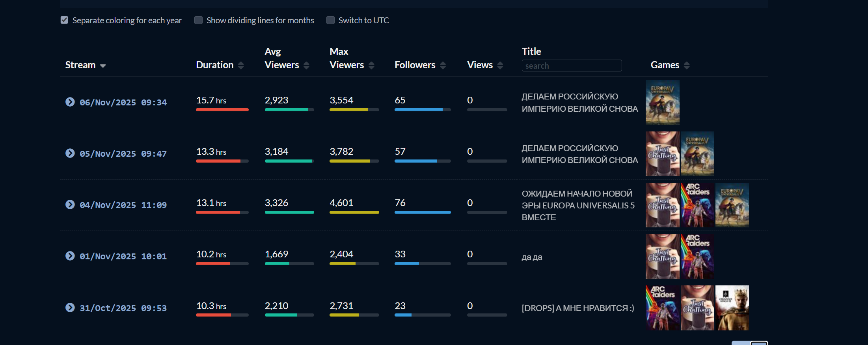Open Europa Universalis V cover in 06/Nov row

[663, 102]
